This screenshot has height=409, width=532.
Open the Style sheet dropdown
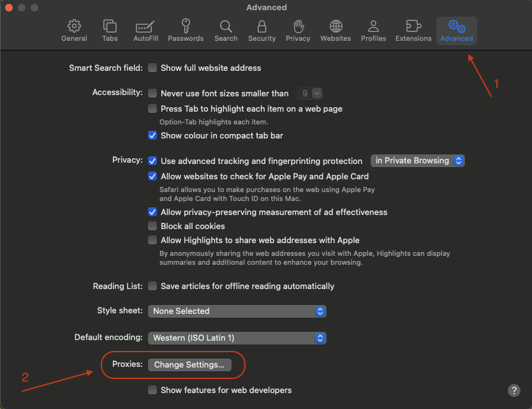tap(237, 311)
